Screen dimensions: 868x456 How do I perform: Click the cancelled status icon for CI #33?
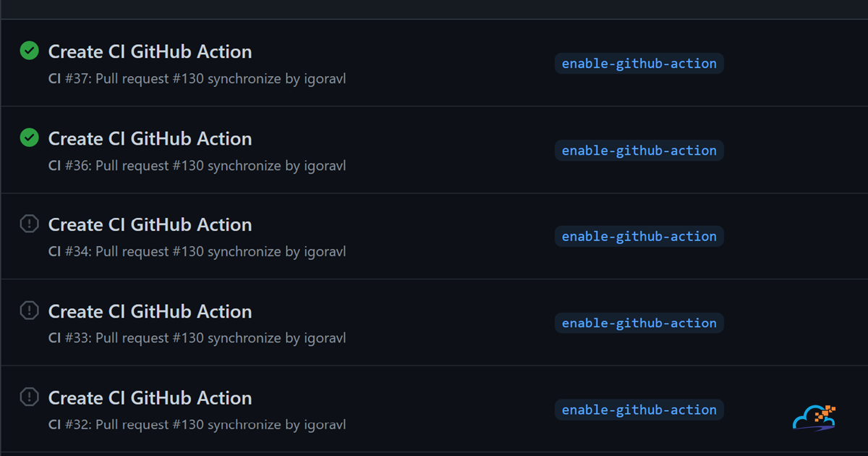coord(29,311)
